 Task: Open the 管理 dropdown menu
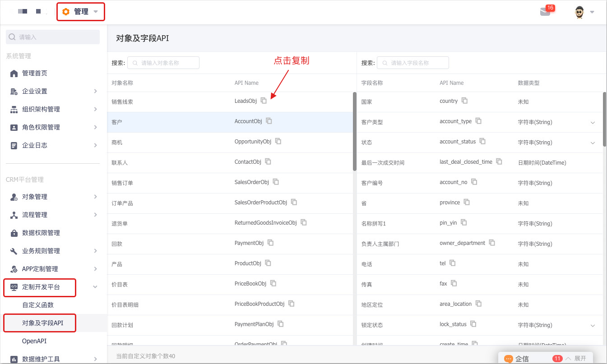81,12
